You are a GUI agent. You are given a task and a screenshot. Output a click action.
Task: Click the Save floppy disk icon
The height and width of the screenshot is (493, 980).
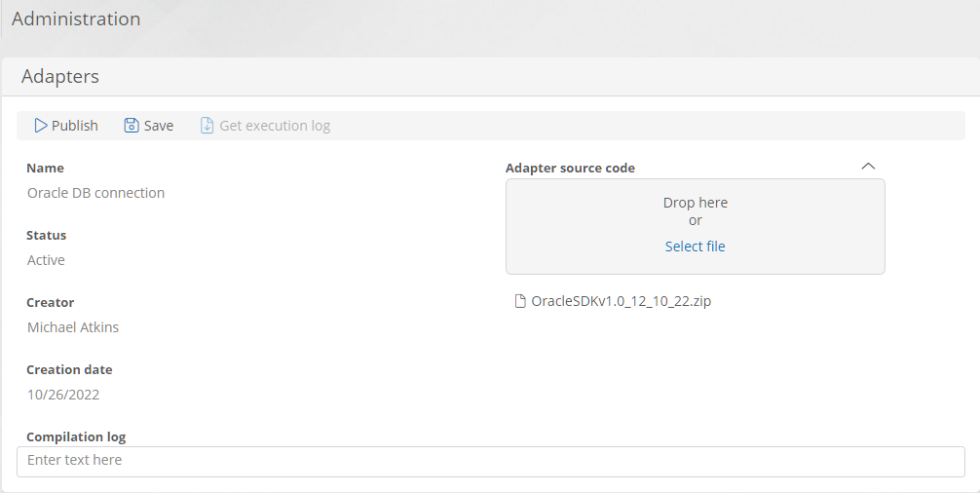[132, 126]
